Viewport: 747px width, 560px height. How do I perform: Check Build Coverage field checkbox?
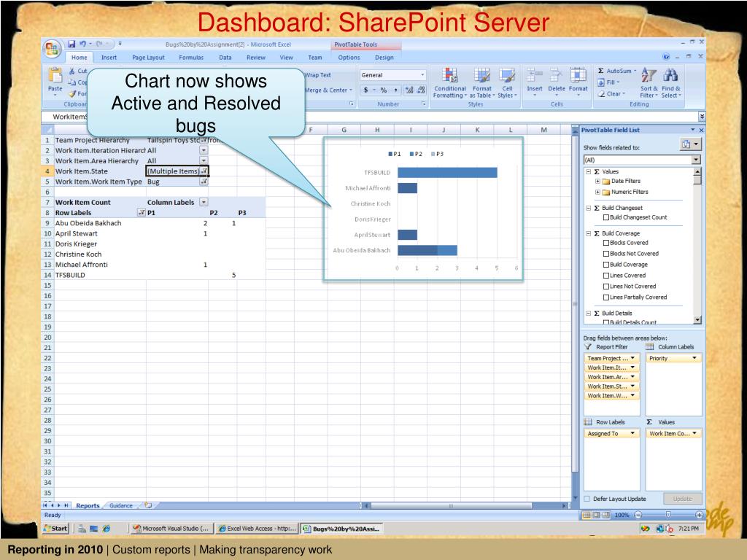(606, 264)
